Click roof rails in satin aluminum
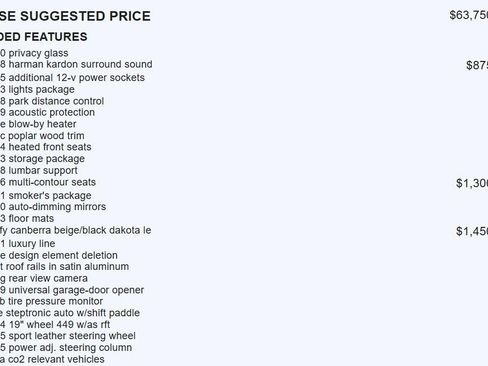This screenshot has width=488, height=366. pyautogui.click(x=64, y=267)
